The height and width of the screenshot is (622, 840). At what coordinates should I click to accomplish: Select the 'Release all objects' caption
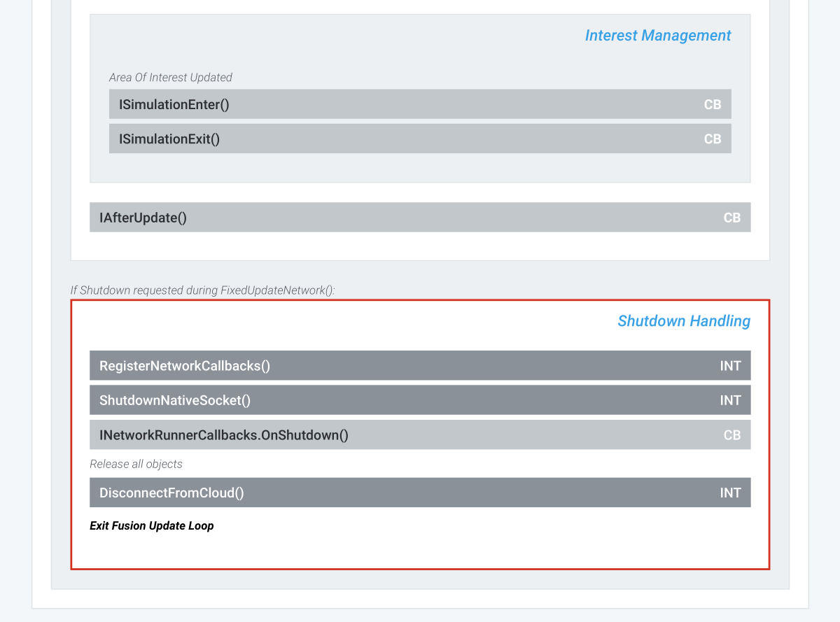[136, 465]
